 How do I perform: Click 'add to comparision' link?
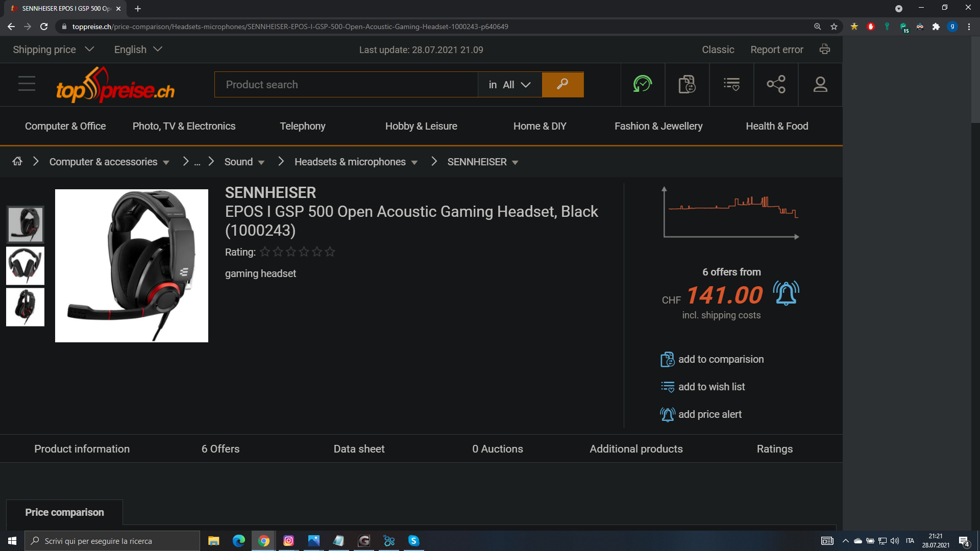pyautogui.click(x=721, y=359)
